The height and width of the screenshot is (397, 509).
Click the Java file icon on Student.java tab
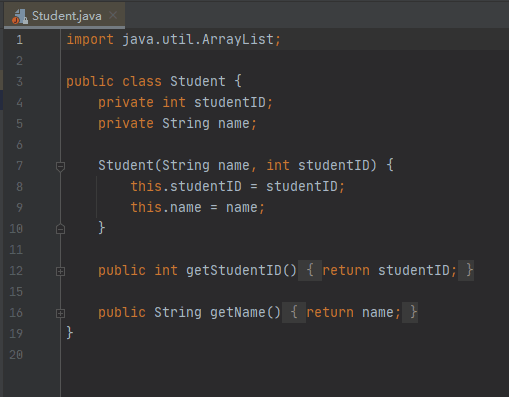[x=20, y=16]
